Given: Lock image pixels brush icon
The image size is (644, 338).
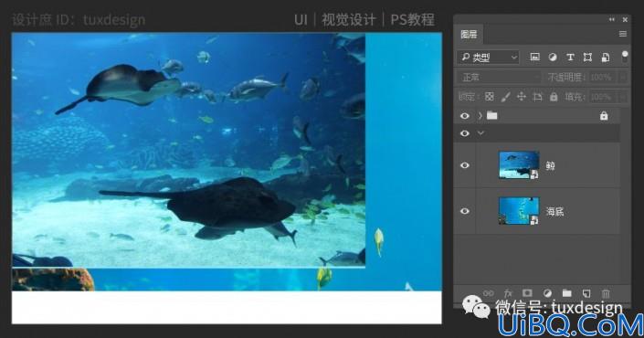Looking at the screenshot, I should click(x=505, y=97).
